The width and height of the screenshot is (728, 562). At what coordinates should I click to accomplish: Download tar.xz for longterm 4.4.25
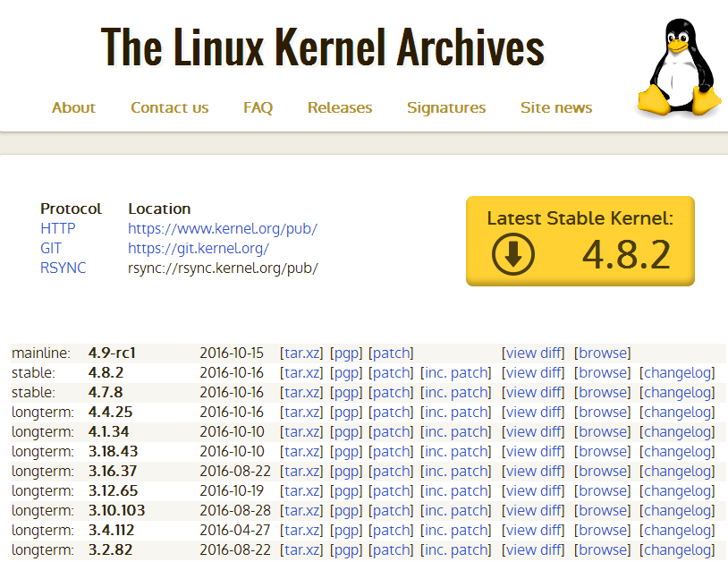tap(301, 412)
